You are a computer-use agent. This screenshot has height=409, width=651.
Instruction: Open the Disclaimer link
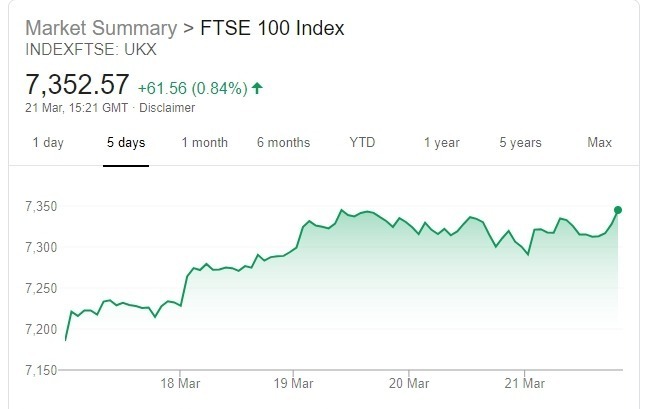pos(167,108)
